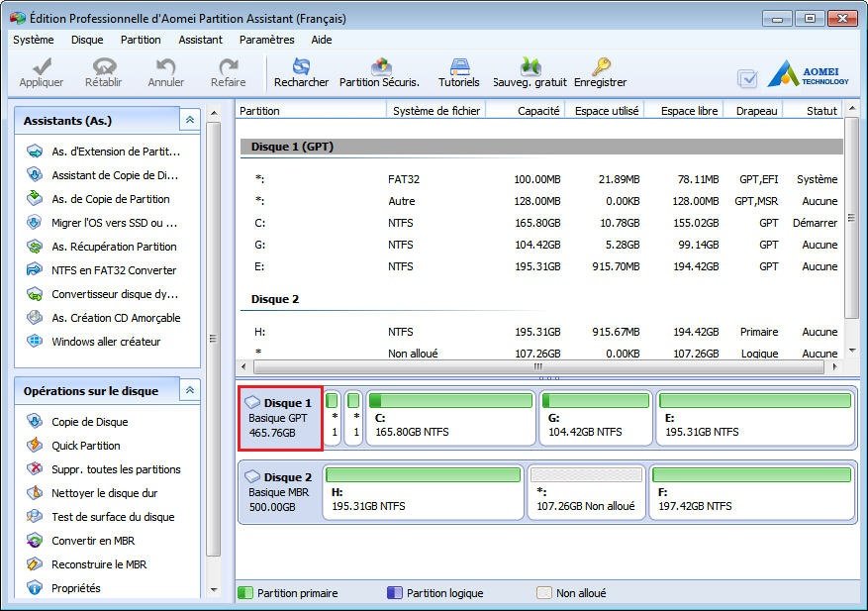The height and width of the screenshot is (611, 868).
Task: Sort by Espace utilisé column header
Action: 605,111
